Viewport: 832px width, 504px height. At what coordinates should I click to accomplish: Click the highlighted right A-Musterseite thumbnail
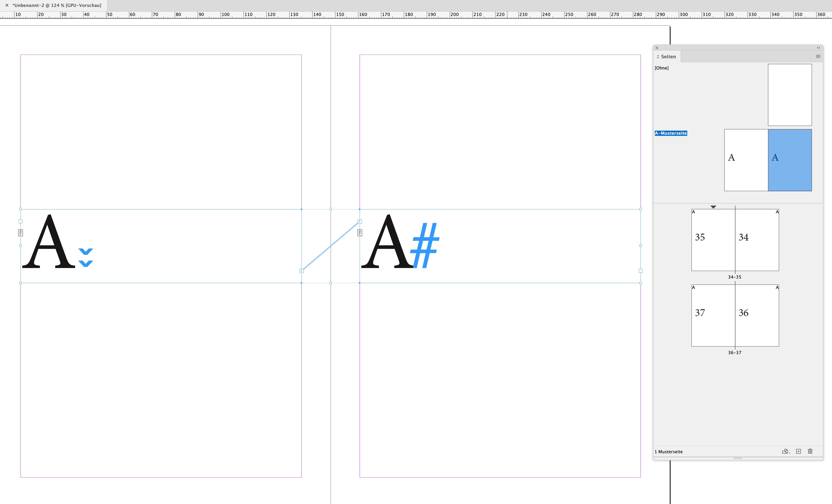790,160
